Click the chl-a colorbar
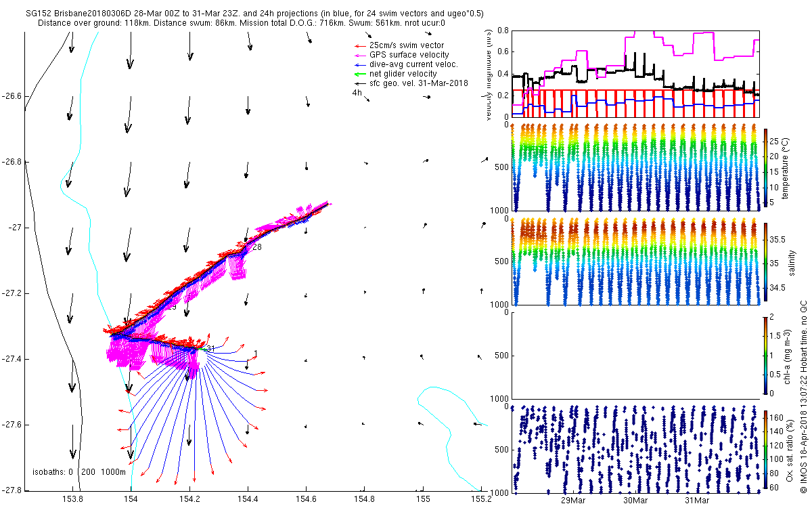Viewport: 812px width, 508px height. tap(766, 354)
